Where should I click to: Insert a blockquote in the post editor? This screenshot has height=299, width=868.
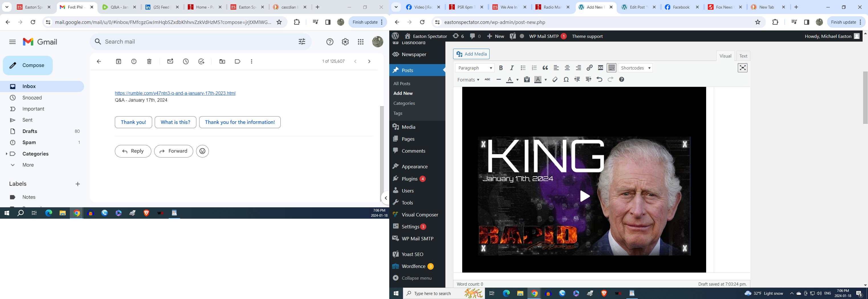[545, 68]
